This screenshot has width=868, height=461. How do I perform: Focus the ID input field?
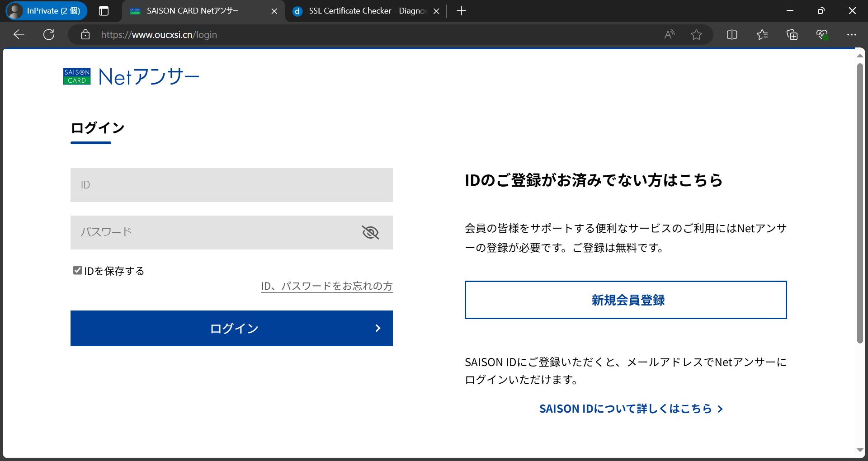[231, 185]
